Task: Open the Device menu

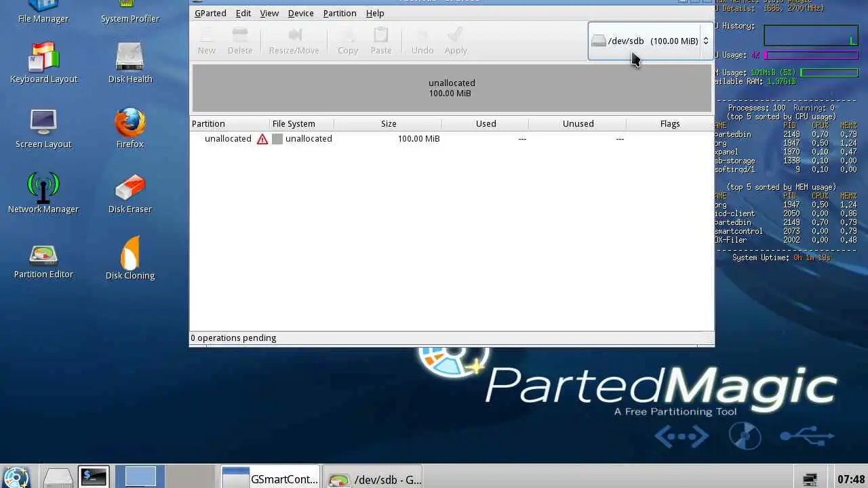Action: click(x=300, y=13)
